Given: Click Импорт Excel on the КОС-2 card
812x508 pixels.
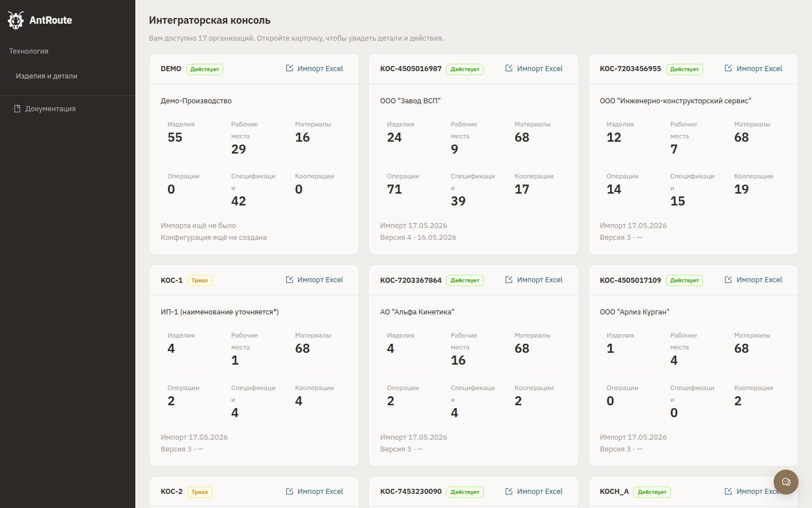Looking at the screenshot, I should [314, 491].
